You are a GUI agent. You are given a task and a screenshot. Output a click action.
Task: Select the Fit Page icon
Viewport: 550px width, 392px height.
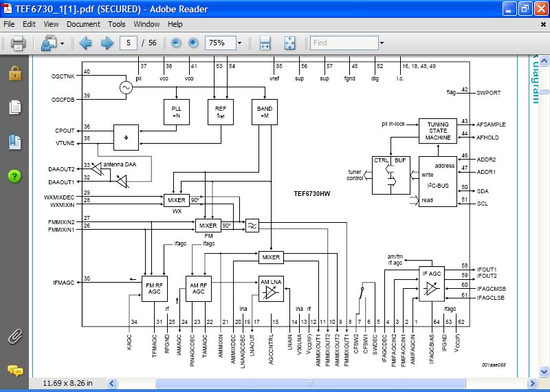289,43
